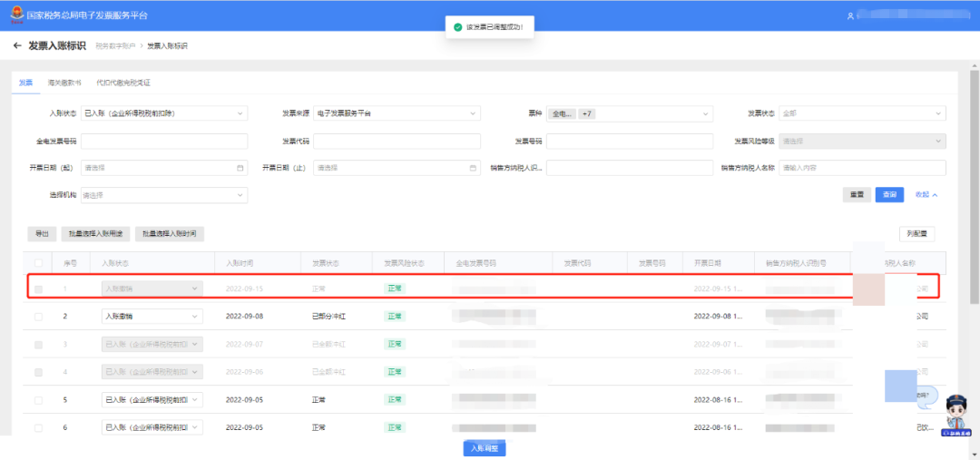Image resolution: width=980 pixels, height=460 pixels.
Task: Click the green success checkmark in notification
Action: 458,27
